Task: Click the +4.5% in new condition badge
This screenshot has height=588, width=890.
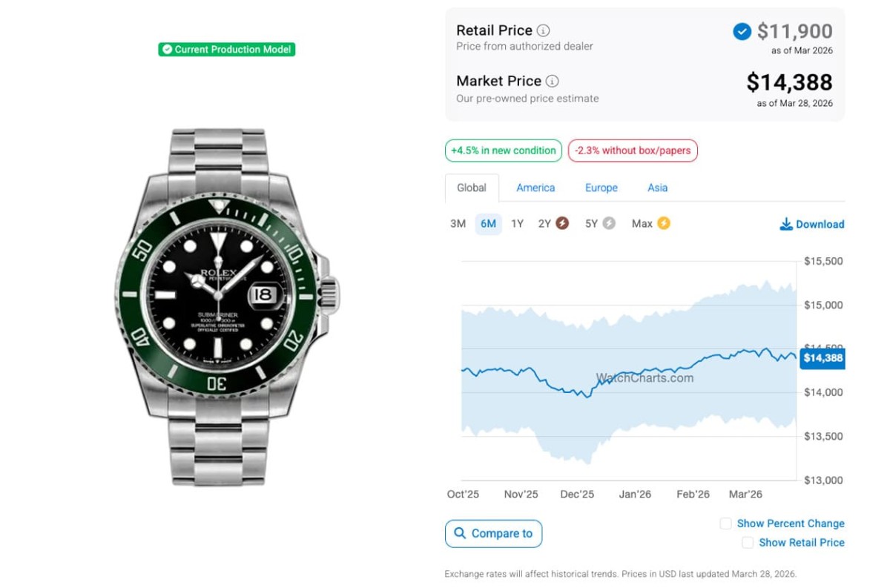Action: point(504,151)
